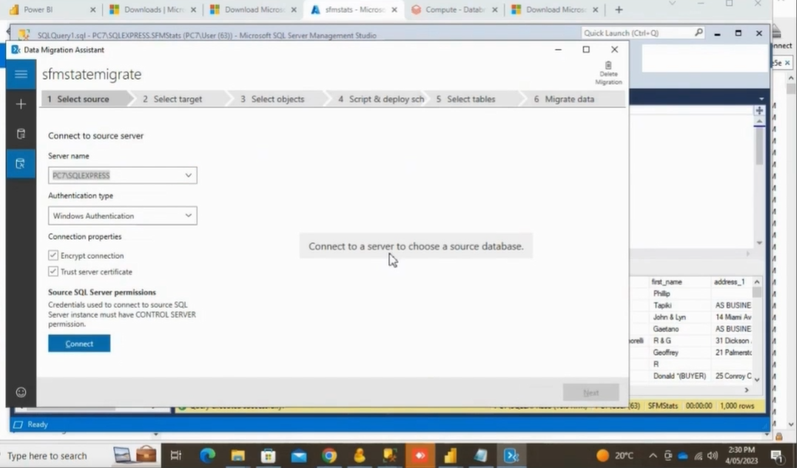Select the Gaetano cell in results grid

(680, 329)
